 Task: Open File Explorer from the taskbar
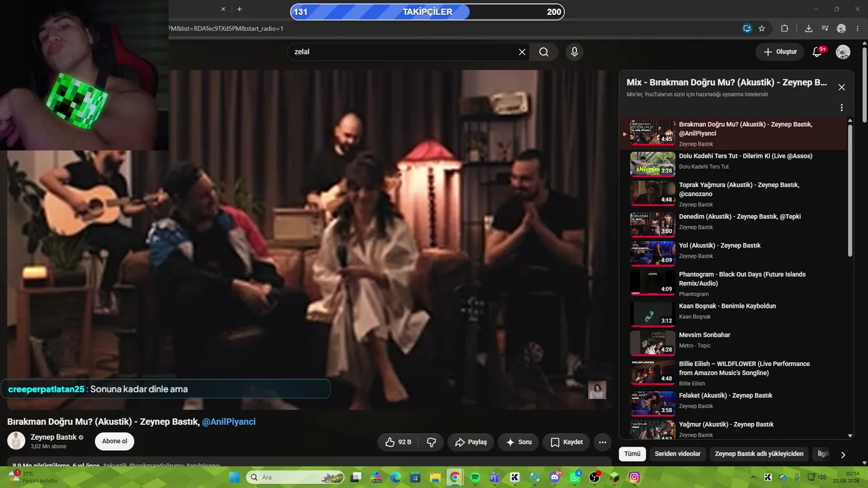pos(435,477)
